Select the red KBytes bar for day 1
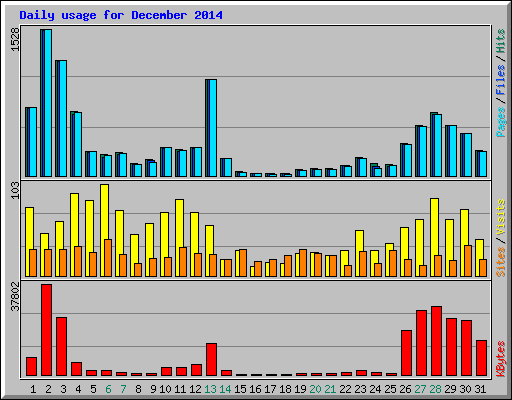This screenshot has width=512, height=400. pyautogui.click(x=32, y=367)
